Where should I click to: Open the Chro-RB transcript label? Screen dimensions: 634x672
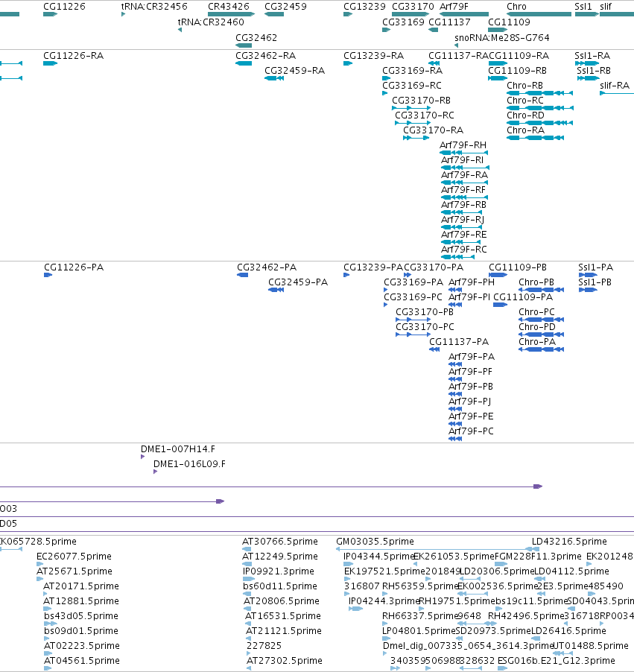(524, 85)
